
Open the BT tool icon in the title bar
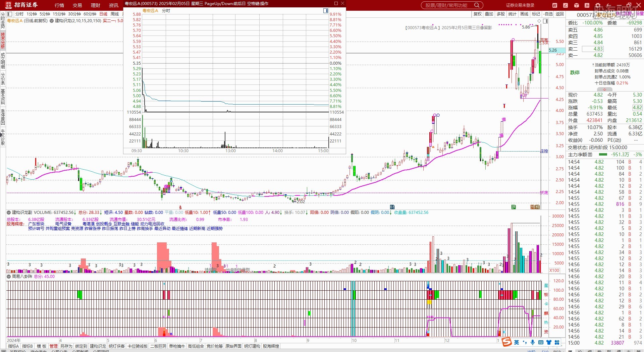(555, 5)
